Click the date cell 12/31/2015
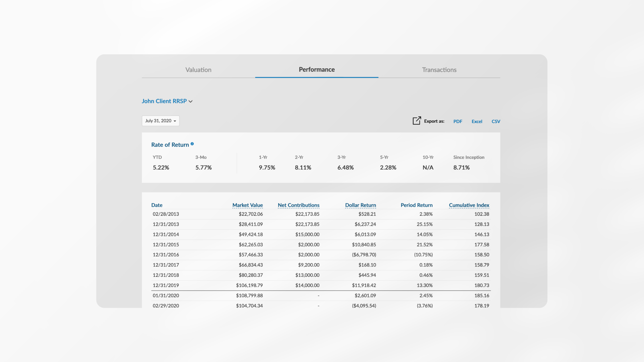 coord(166,245)
